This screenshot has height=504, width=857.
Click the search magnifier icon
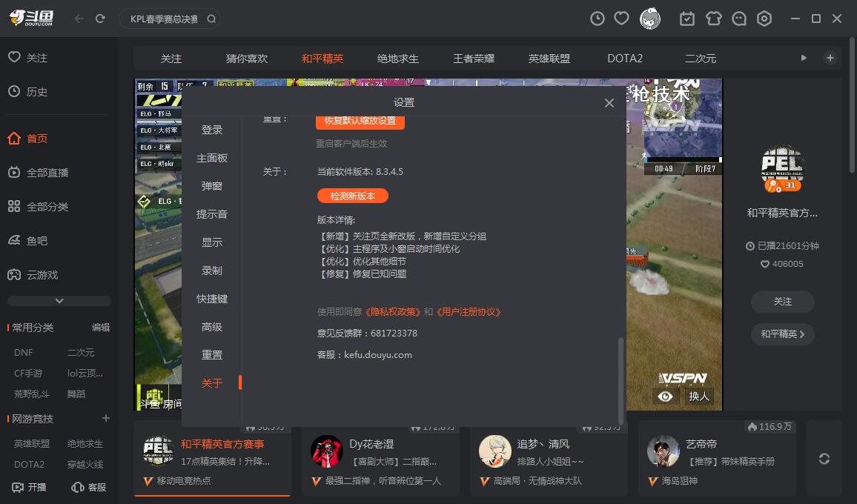pyautogui.click(x=211, y=19)
